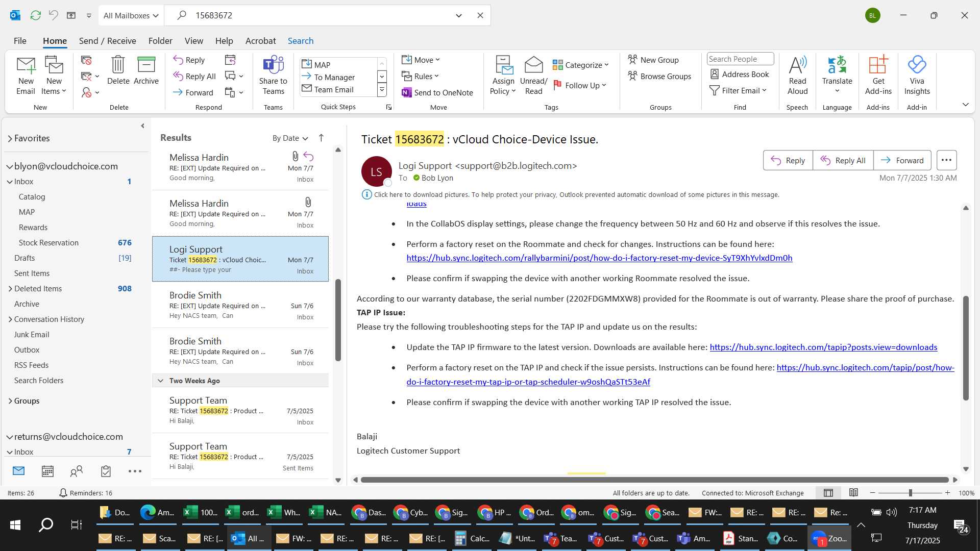The image size is (980, 551).
Task: Open the TAP IP firmware downloads link
Action: pos(823,347)
